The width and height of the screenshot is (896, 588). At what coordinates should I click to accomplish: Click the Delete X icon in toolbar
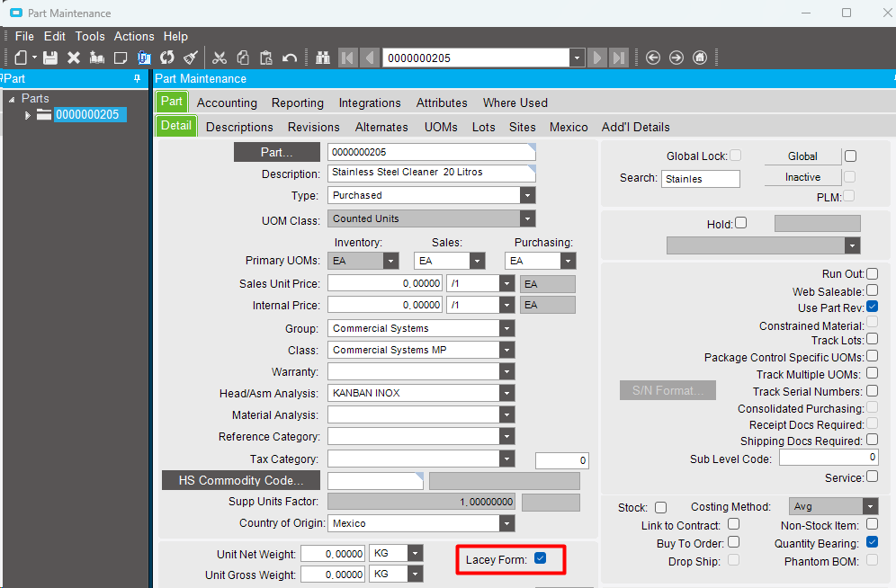click(x=74, y=58)
